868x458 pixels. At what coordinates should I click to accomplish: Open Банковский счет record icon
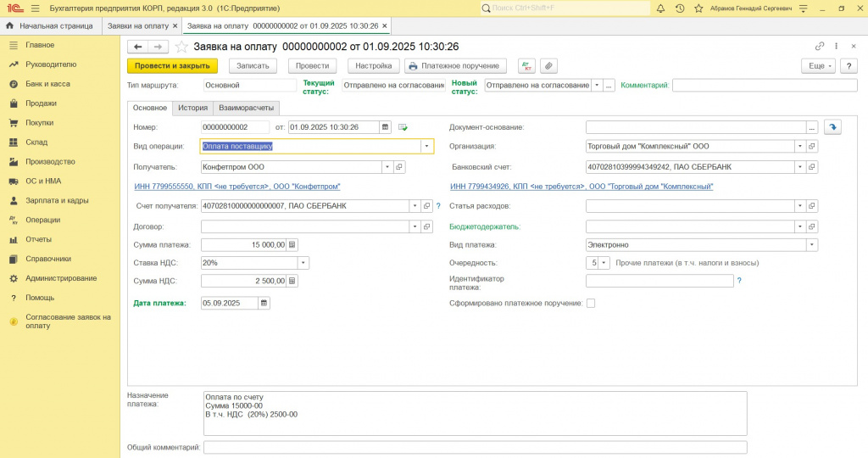click(x=811, y=167)
